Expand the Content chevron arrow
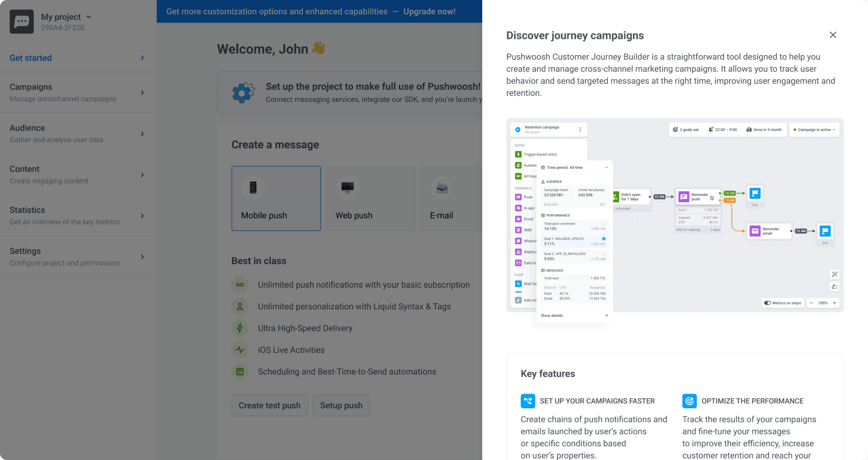 pos(142,175)
